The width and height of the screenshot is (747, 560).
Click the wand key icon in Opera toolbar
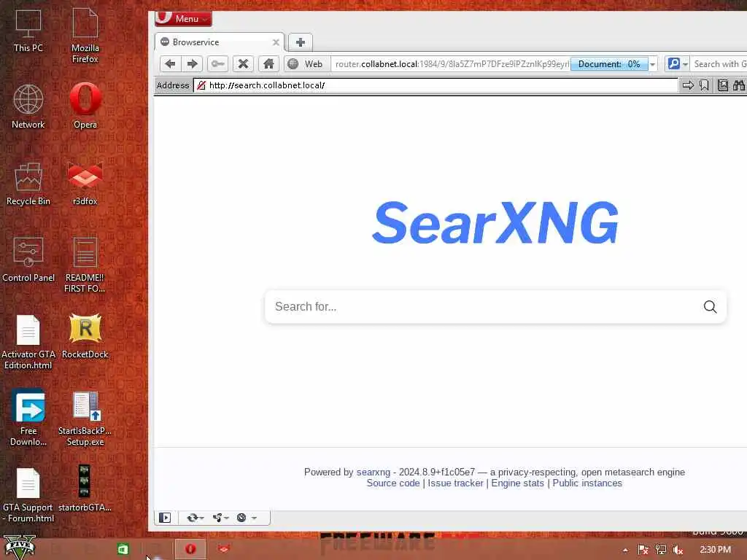[217, 64]
